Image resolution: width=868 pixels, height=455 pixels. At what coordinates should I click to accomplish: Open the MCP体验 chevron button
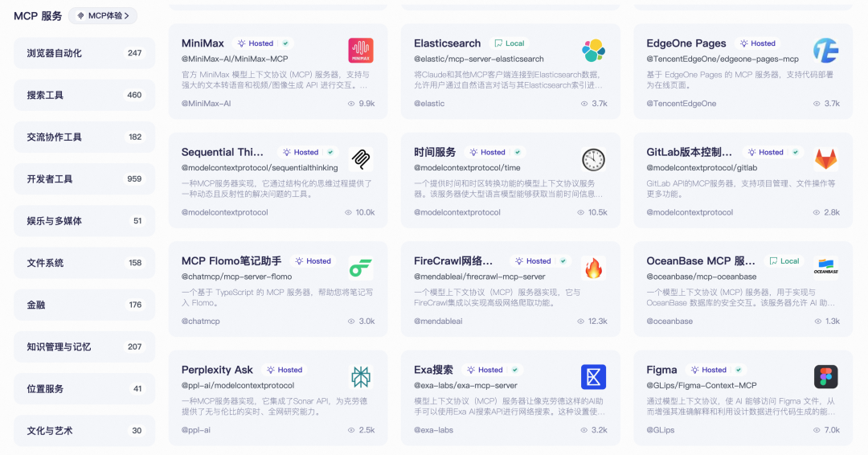103,16
